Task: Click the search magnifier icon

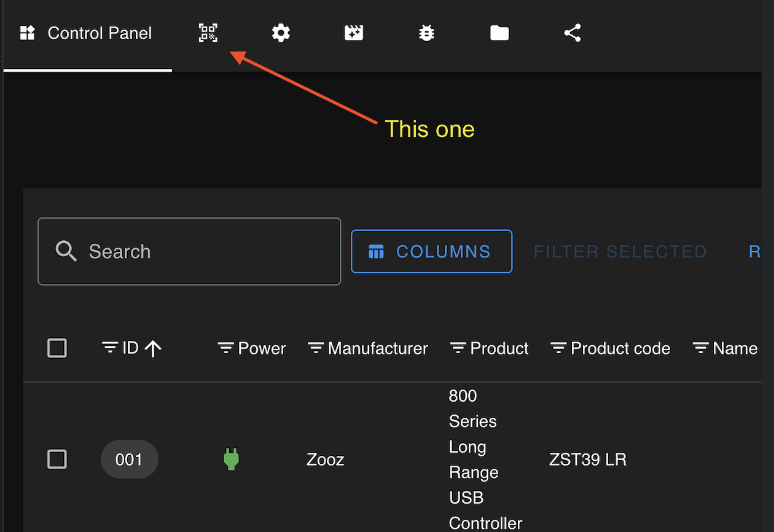Action: pyautogui.click(x=66, y=251)
